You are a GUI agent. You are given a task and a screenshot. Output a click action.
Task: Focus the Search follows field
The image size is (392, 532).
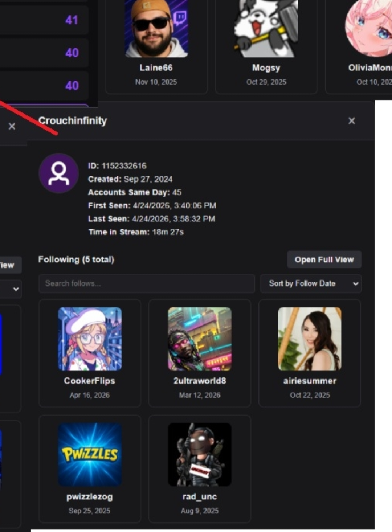point(147,283)
